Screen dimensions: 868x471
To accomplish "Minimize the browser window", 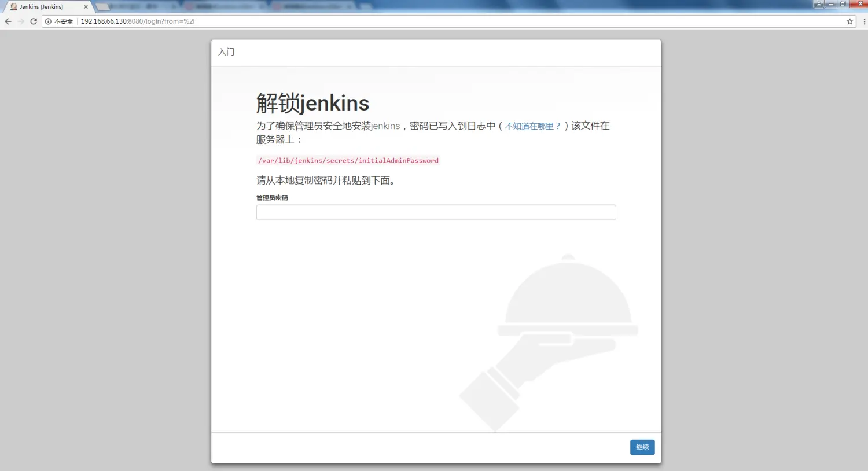I will (x=831, y=4).
